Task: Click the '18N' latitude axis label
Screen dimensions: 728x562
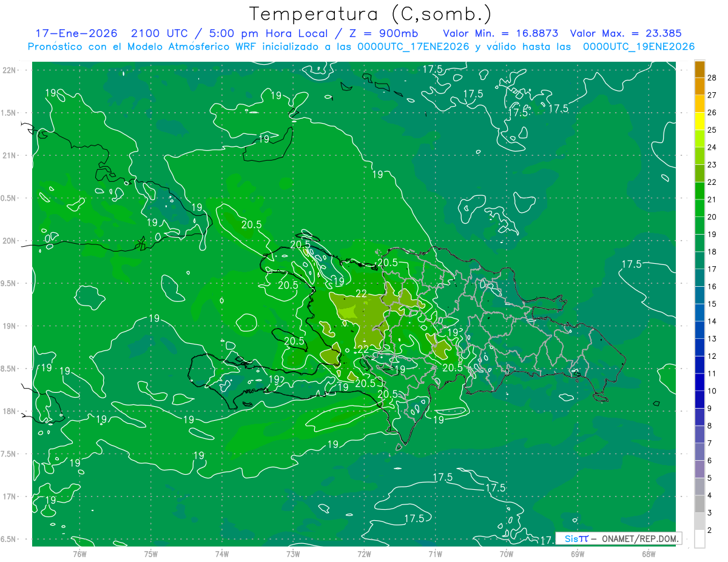Action: (10, 411)
